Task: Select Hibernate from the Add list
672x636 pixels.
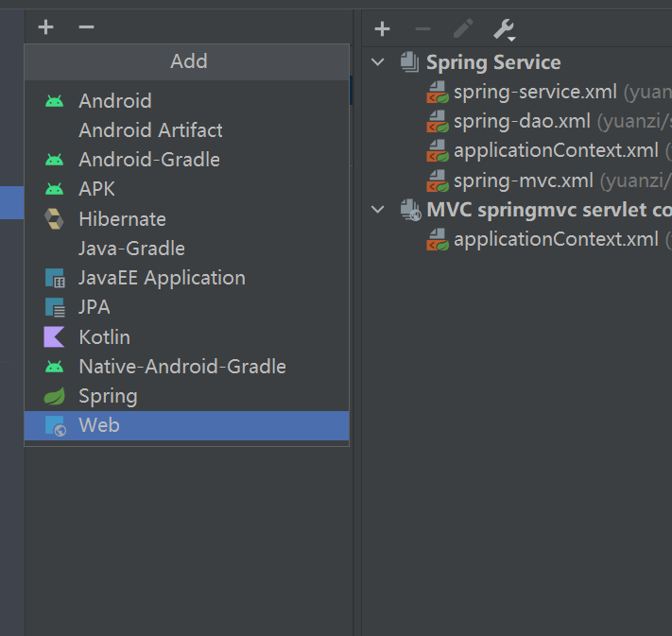Action: pos(186,219)
